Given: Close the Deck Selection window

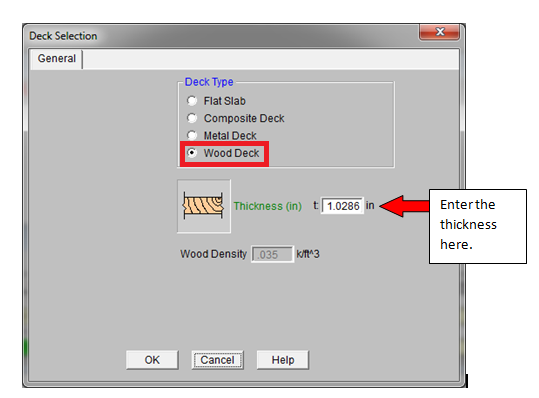Looking at the screenshot, I should (x=439, y=32).
